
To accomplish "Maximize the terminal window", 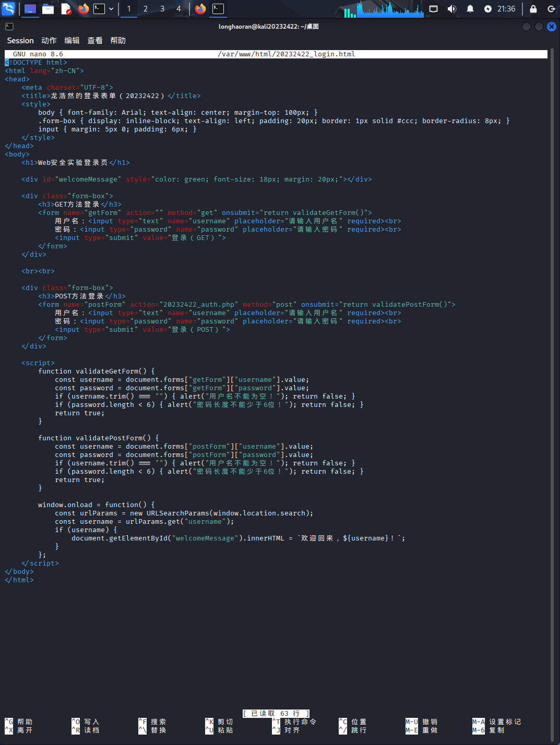I will [x=539, y=27].
